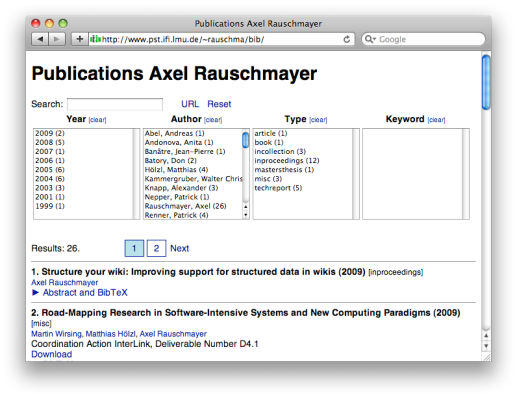The height and width of the screenshot is (397, 517).
Task: Select author Abel, Andreas (1)
Action: 175,133
